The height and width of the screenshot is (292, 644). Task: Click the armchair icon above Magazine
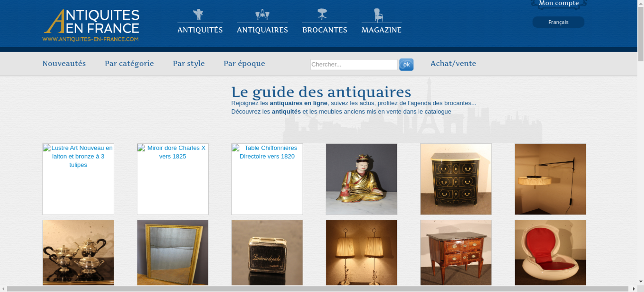click(x=378, y=15)
